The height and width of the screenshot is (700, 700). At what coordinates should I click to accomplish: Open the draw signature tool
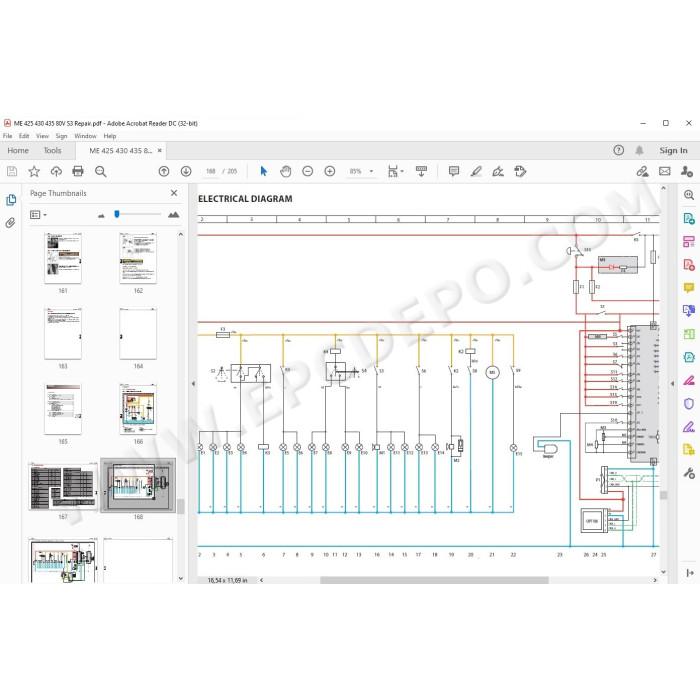pyautogui.click(x=498, y=171)
